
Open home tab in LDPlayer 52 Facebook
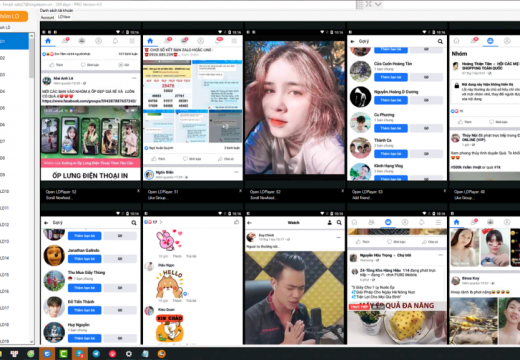coord(48,41)
